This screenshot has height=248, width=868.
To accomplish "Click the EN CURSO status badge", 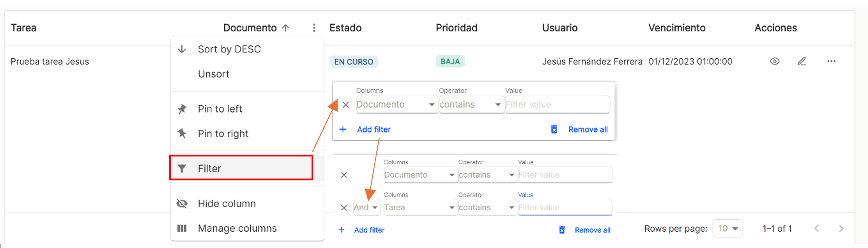I will [x=354, y=62].
